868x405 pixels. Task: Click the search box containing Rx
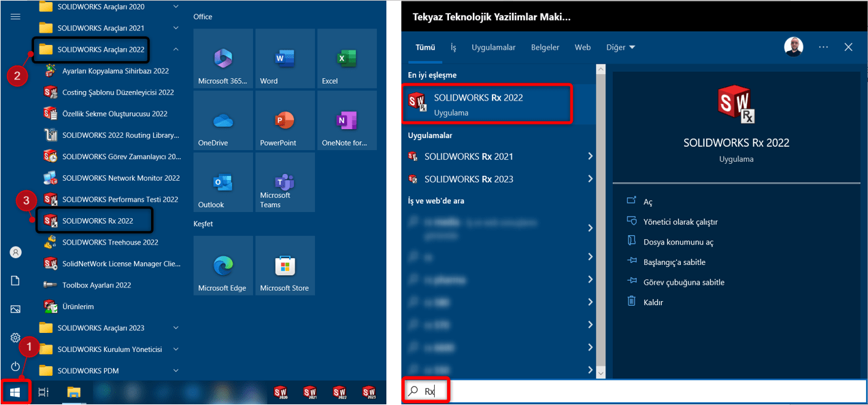click(633, 391)
